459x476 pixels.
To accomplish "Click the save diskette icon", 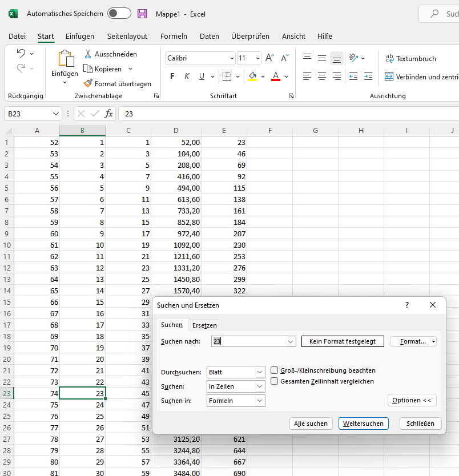I will (142, 14).
